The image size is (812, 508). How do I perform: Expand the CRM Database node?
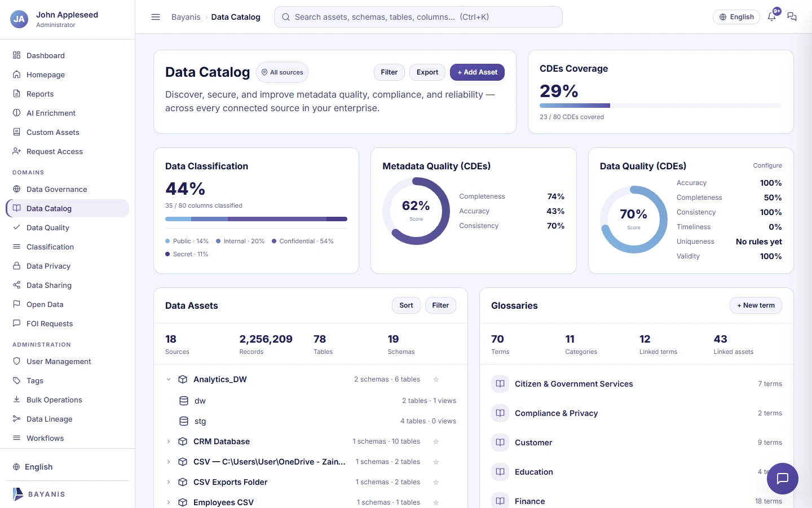point(169,441)
